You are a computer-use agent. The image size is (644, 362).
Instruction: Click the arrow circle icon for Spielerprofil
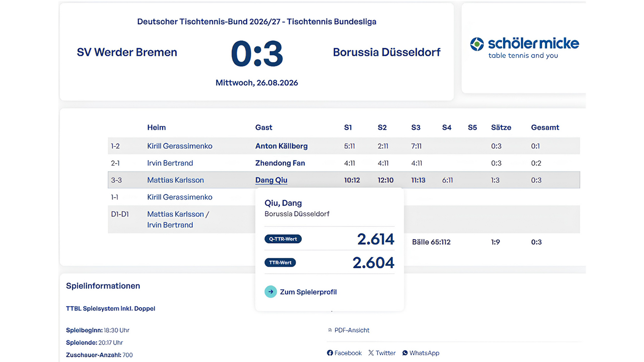(270, 292)
